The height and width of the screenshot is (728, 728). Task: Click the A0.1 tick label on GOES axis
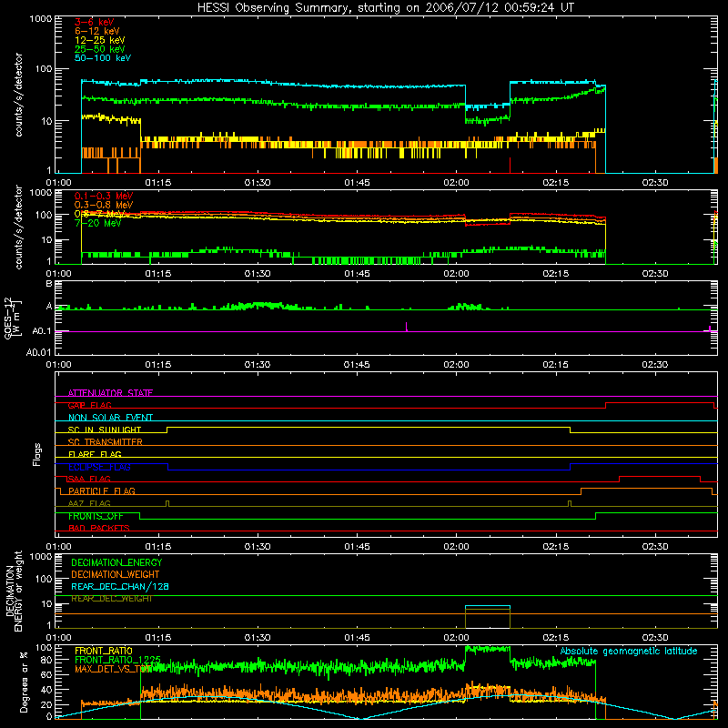point(42,331)
